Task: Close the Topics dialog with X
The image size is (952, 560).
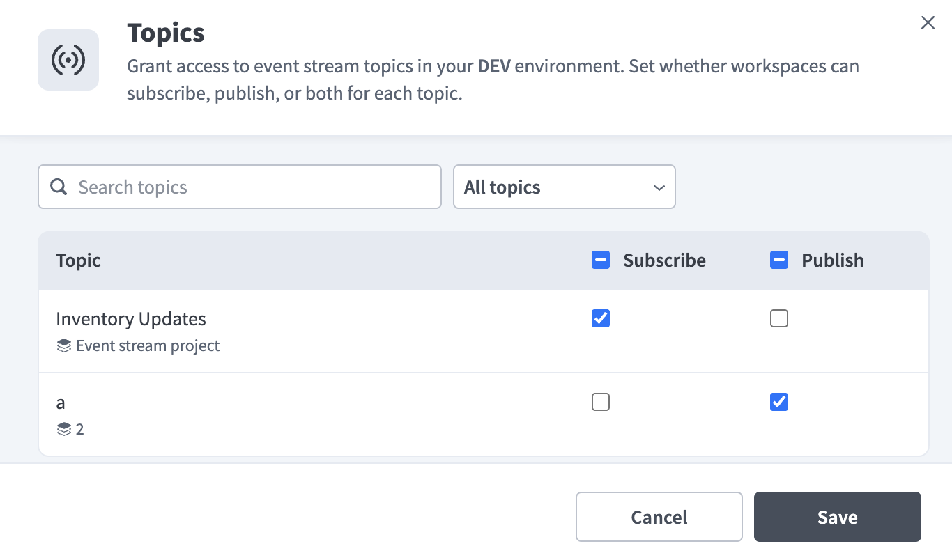Action: (x=928, y=23)
